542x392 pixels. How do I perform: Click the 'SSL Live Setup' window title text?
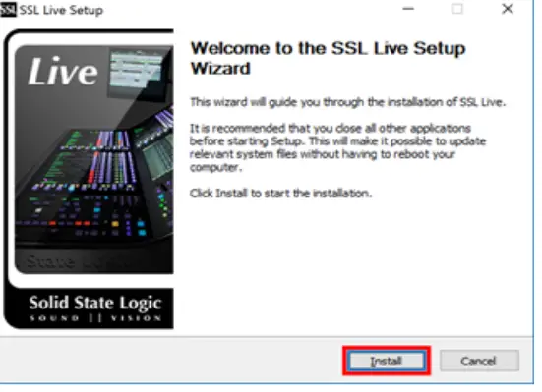click(61, 10)
